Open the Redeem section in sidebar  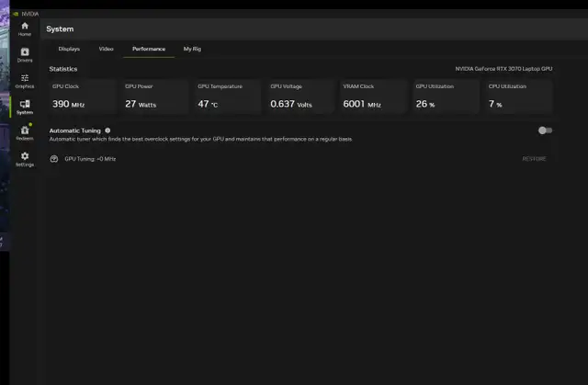[25, 133]
